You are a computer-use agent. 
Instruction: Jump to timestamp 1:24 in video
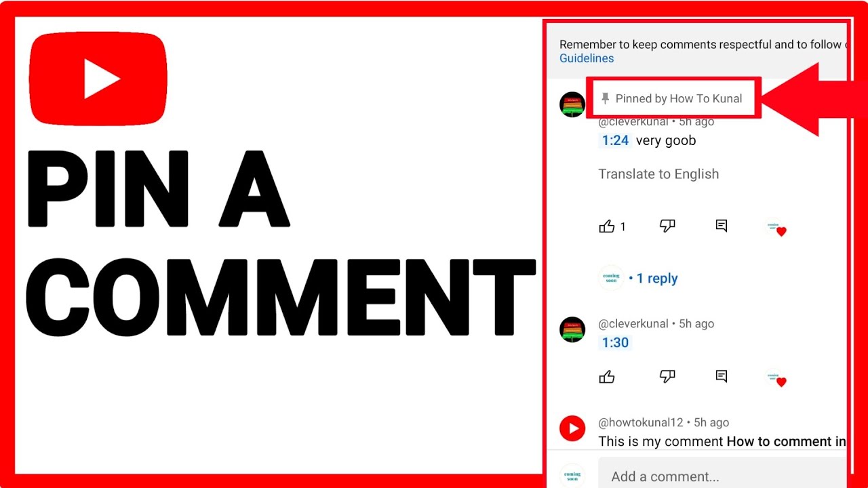(x=615, y=140)
